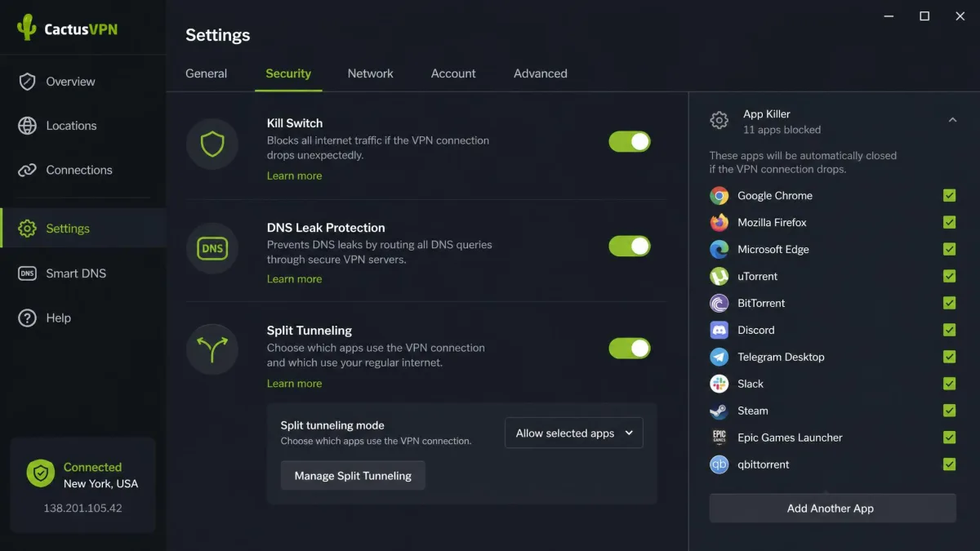The height and width of the screenshot is (551, 980).
Task: Click the uTorrent app icon
Action: pyautogui.click(x=719, y=277)
